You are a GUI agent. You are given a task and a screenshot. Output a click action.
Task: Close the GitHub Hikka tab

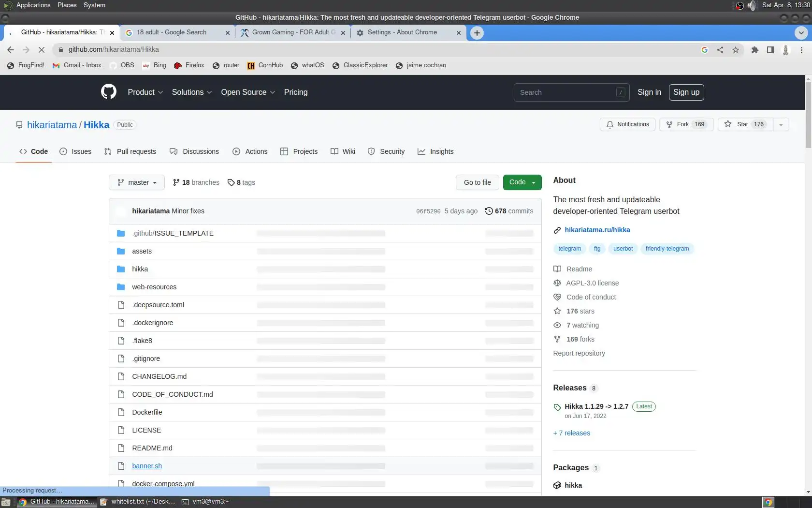[x=112, y=33]
